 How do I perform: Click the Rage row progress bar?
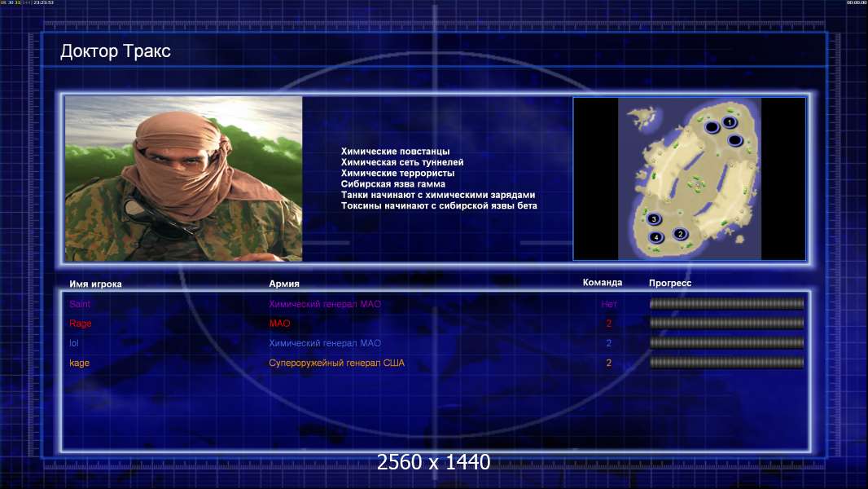(727, 323)
